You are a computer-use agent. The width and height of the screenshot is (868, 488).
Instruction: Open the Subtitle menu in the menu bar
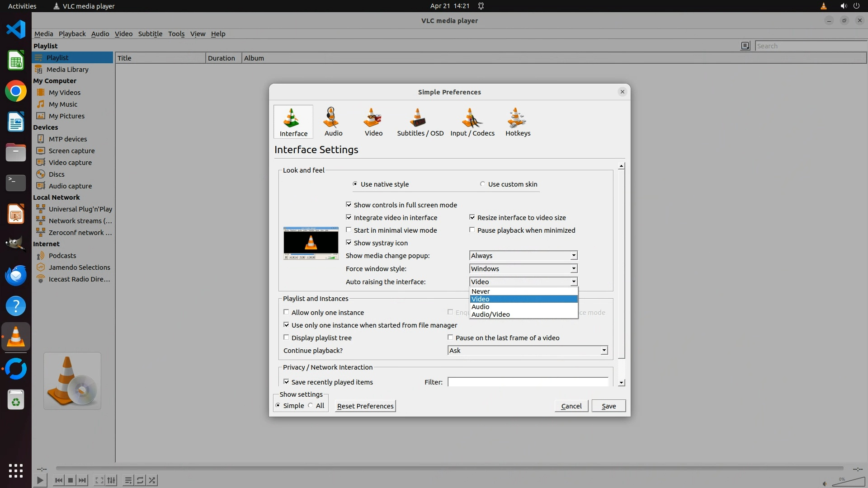[x=150, y=34]
